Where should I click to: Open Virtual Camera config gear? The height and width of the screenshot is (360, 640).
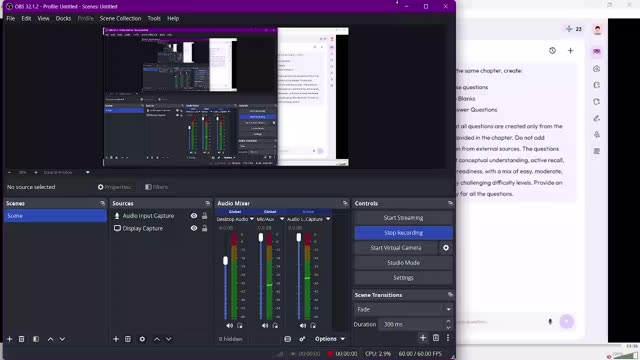(x=446, y=248)
